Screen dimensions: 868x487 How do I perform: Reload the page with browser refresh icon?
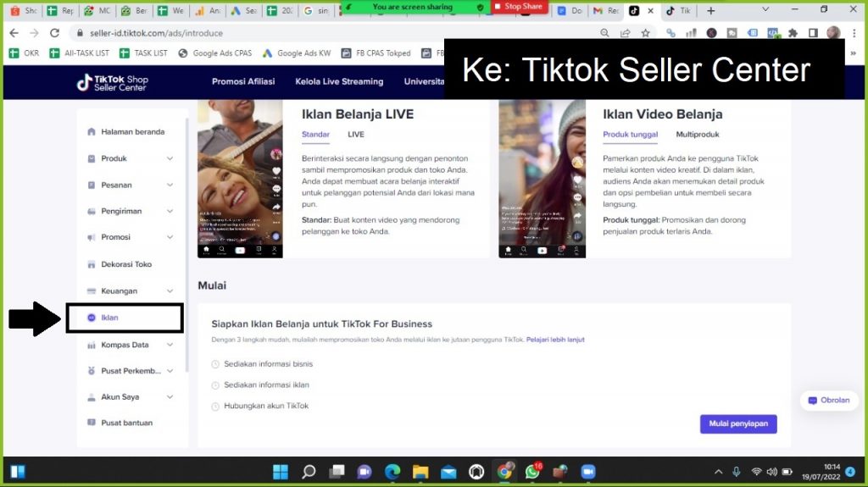[x=55, y=33]
